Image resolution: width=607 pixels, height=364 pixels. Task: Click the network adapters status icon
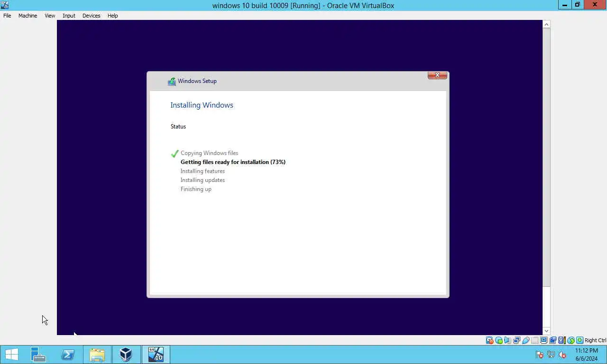click(x=516, y=340)
